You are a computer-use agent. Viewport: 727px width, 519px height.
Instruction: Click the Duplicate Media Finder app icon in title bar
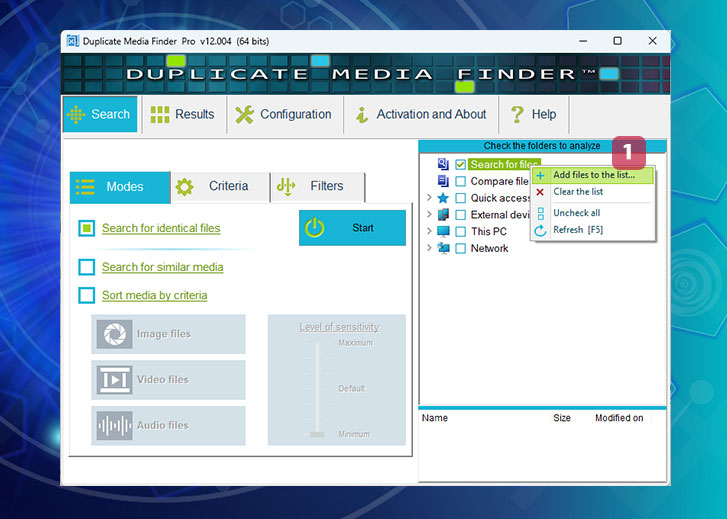coord(72,41)
